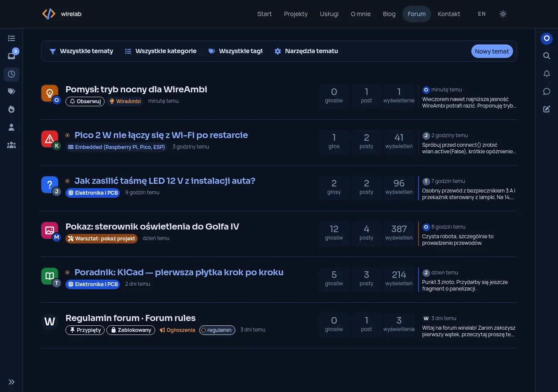Open Kontakt in top navigation
558x392 pixels.
449,14
